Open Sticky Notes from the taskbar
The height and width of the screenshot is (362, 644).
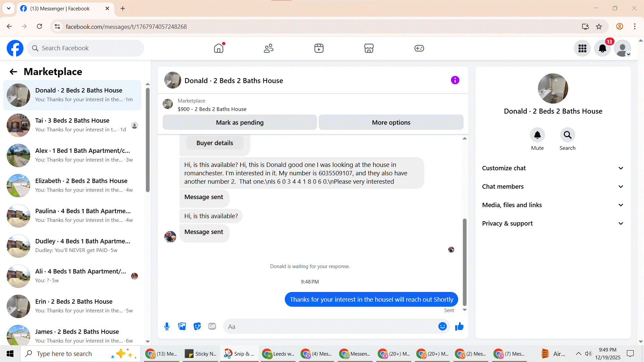tap(201, 354)
